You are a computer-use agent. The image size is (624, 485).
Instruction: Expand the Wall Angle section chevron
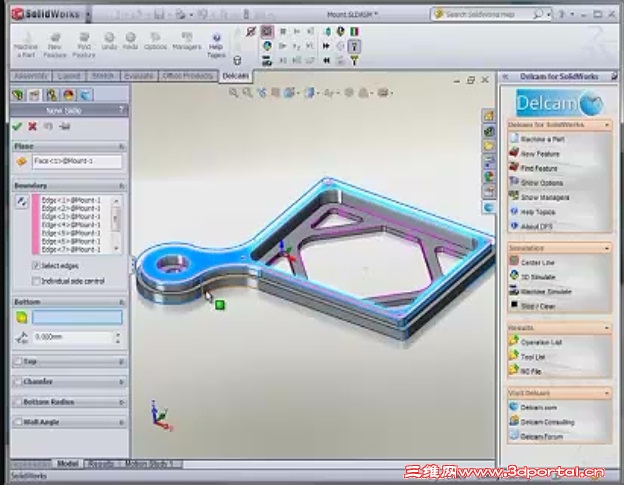click(122, 423)
